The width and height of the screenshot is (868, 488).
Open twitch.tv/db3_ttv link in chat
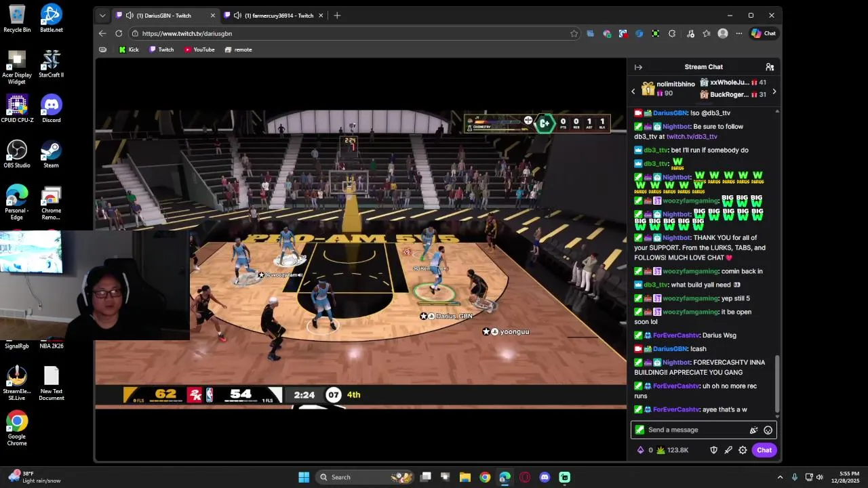(x=692, y=137)
